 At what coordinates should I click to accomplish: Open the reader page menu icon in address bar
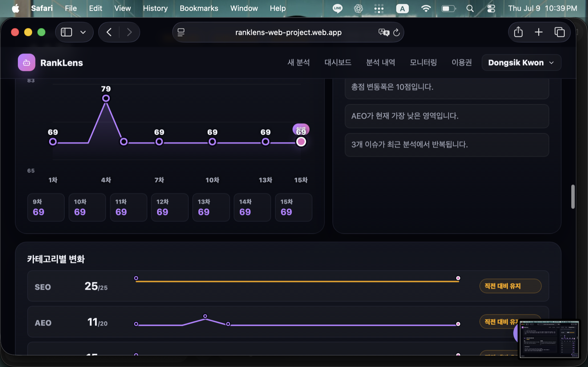[x=181, y=33]
